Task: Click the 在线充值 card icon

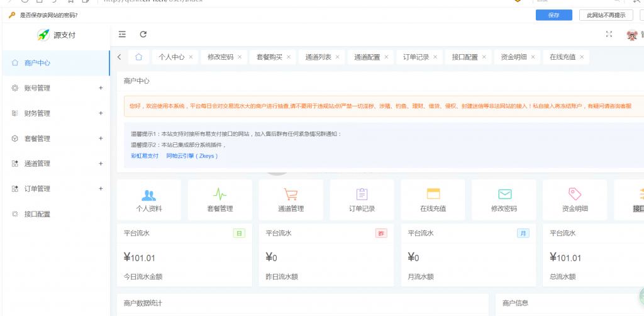Action: (433, 195)
